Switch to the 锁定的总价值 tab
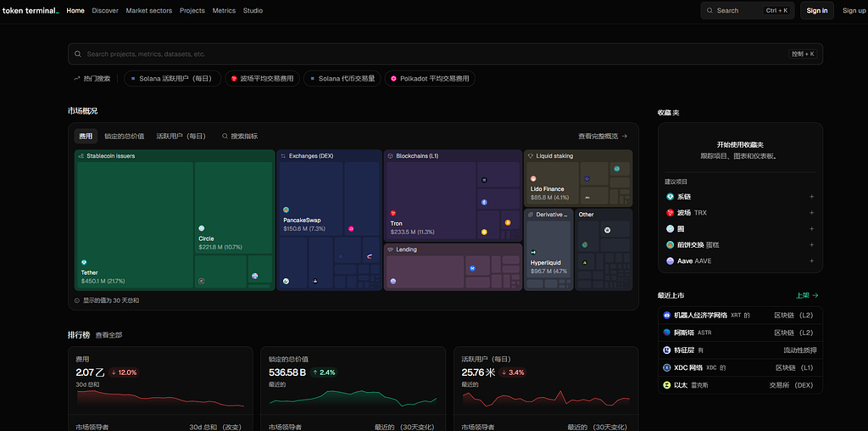 (125, 136)
